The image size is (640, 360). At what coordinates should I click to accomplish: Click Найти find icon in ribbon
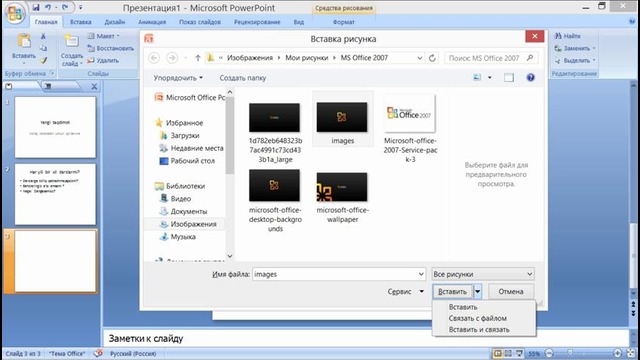tap(558, 36)
